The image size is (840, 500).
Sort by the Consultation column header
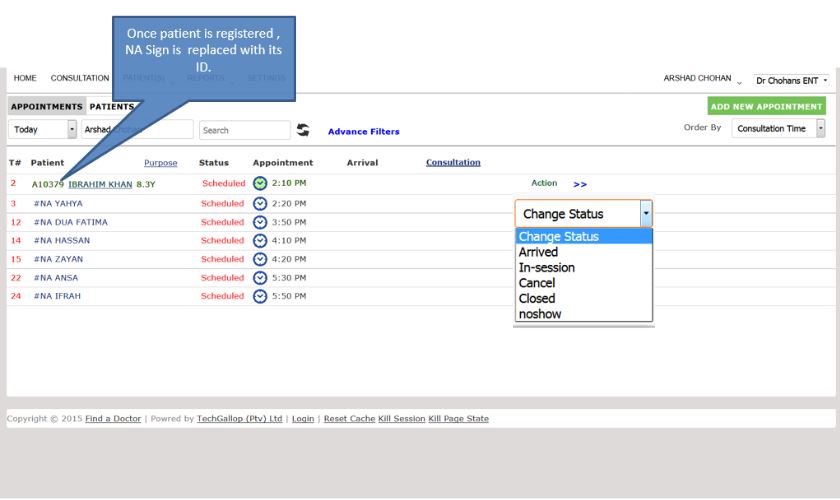(453, 162)
